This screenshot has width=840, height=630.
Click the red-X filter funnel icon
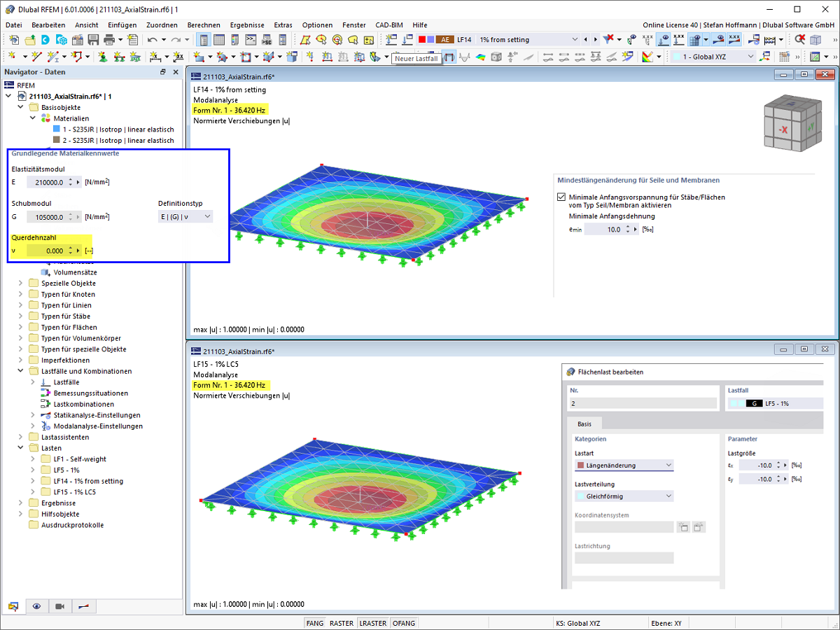[x=609, y=40]
